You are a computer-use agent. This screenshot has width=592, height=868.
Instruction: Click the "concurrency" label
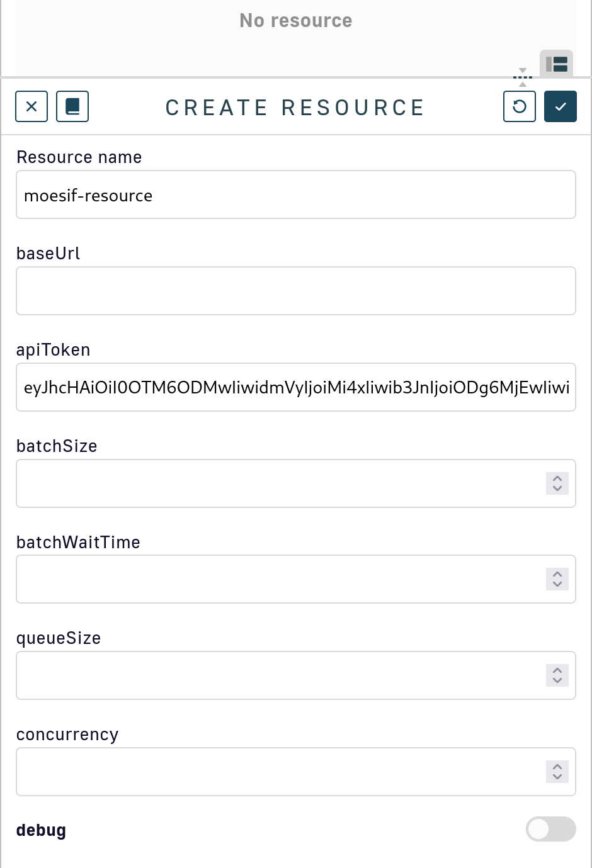67,735
